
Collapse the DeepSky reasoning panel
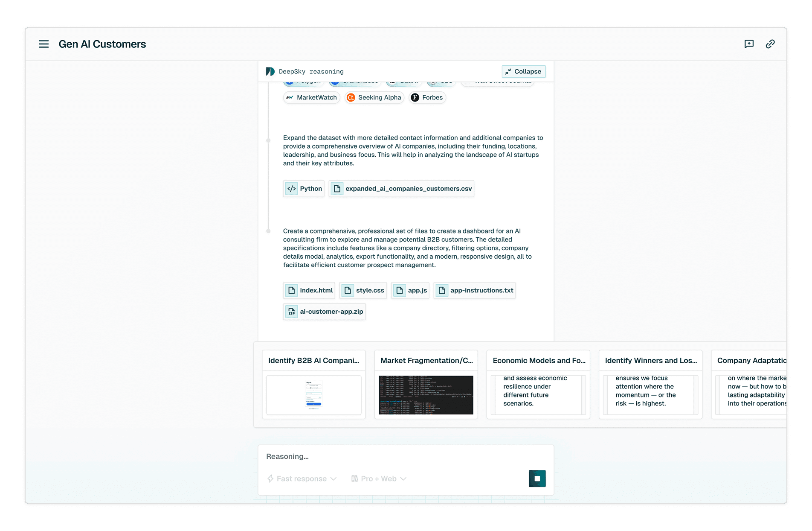(x=524, y=72)
